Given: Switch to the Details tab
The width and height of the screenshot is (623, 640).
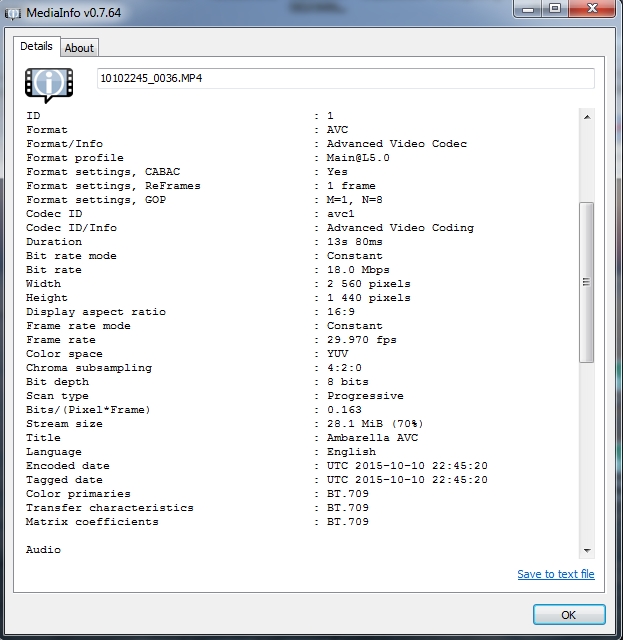Looking at the screenshot, I should tap(36, 46).
